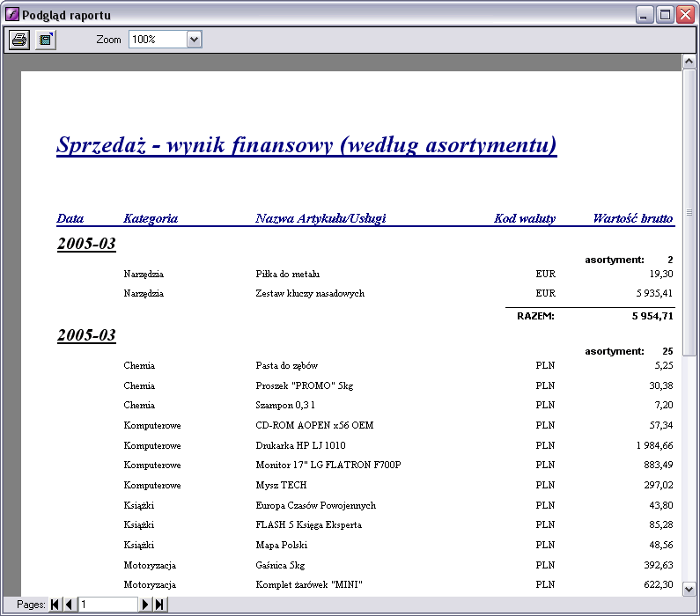The width and height of the screenshot is (700, 616).
Task: Click 'asortyment: 25' label
Action: (x=629, y=351)
